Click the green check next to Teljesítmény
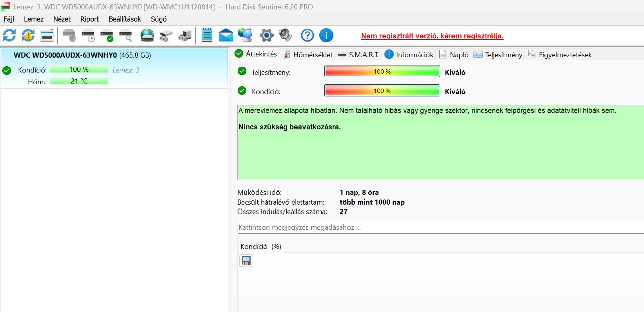 [242, 71]
